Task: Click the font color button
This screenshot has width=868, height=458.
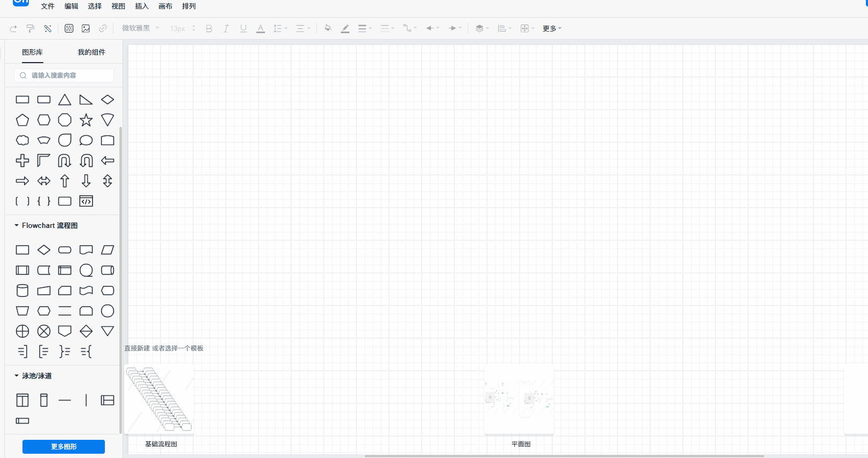Action: pyautogui.click(x=261, y=28)
